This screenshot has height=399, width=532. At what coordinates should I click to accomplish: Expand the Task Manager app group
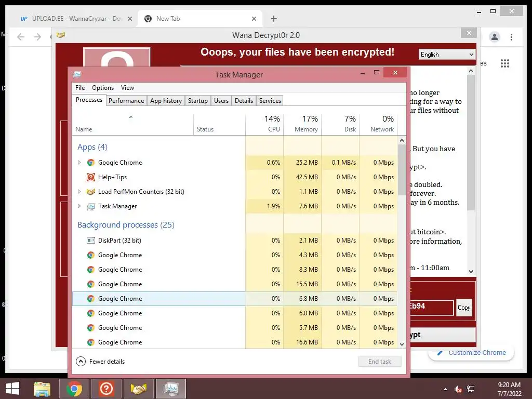coord(79,206)
